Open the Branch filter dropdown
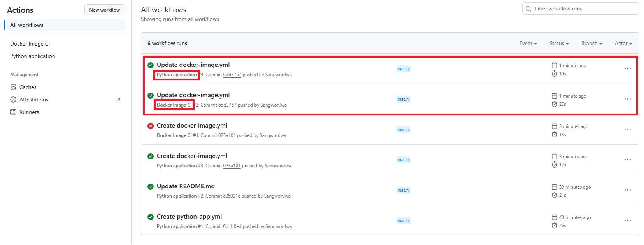Image resolution: width=644 pixels, height=245 pixels. pyautogui.click(x=591, y=44)
